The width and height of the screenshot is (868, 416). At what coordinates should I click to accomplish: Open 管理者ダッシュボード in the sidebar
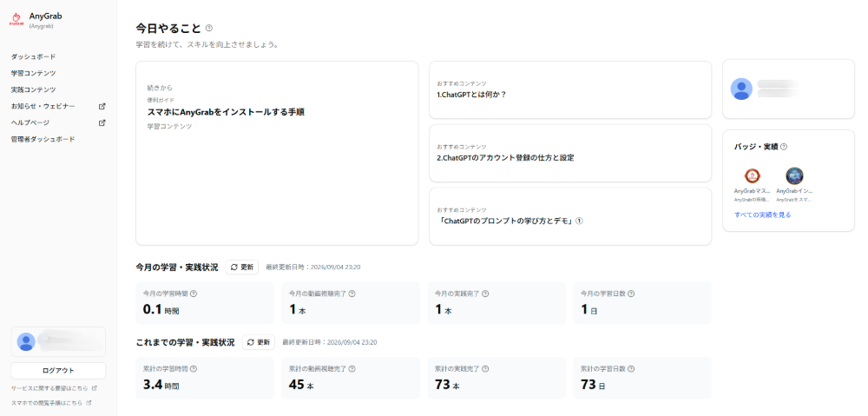coord(43,140)
